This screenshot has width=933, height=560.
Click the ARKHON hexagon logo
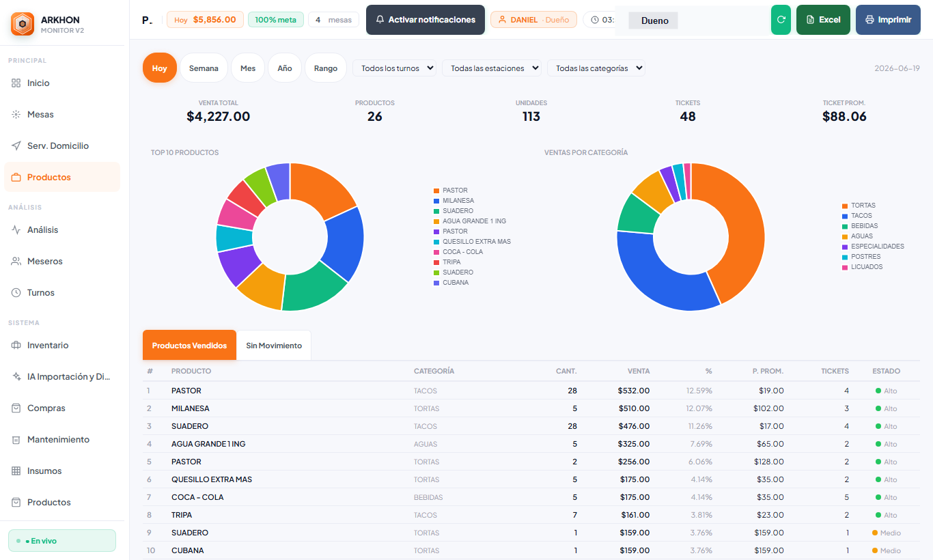click(x=23, y=25)
